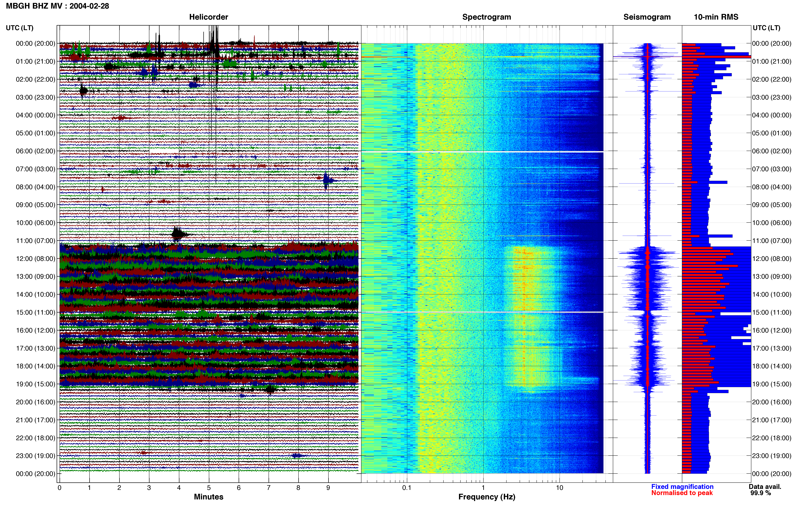Click the 23:00 (19:00) label on the Helicorder axis
Screen dimensions: 812x508
pos(35,456)
